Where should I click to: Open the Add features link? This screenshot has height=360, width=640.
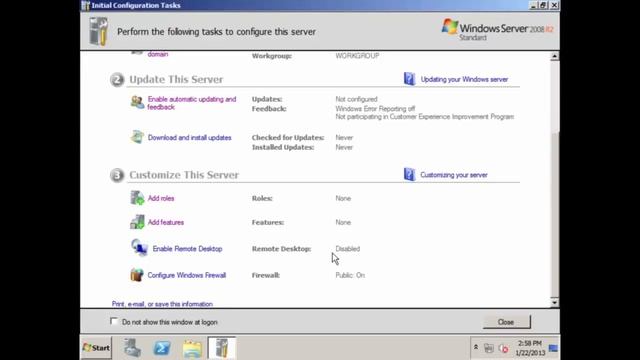[x=166, y=222]
